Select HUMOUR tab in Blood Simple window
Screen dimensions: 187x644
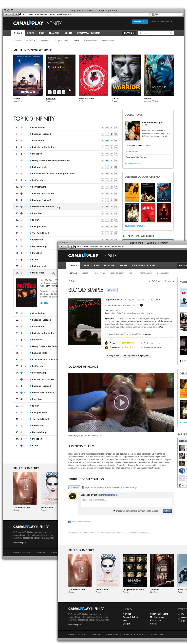tap(109, 266)
